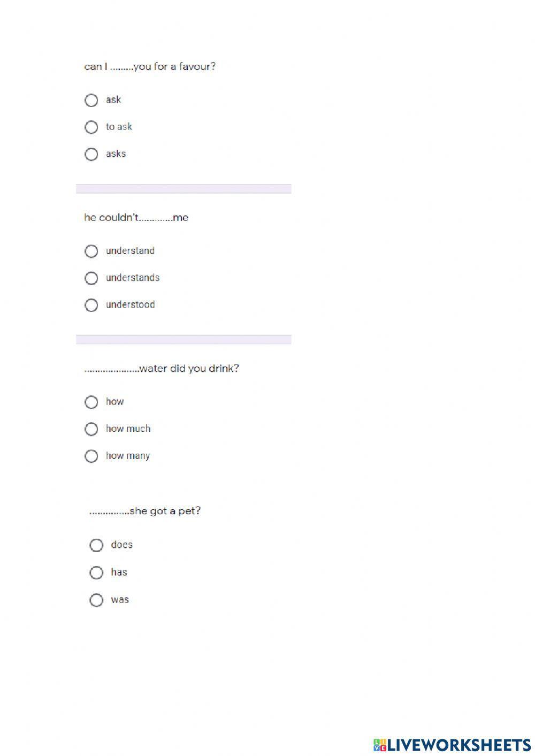Image resolution: width=535 pixels, height=756 pixels.
Task: Choose the 'to ask' radio option
Action: 91,127
